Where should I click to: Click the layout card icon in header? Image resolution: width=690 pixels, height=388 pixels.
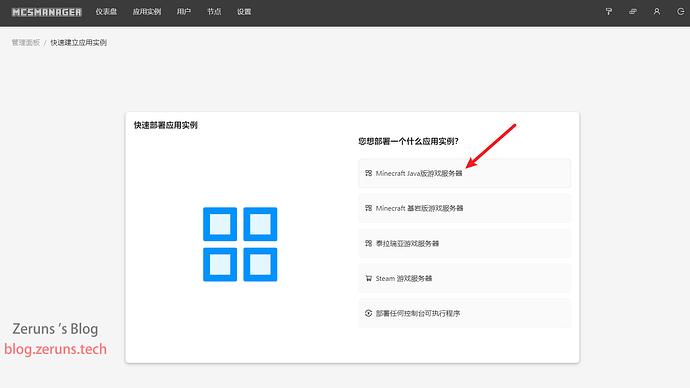pyautogui.click(x=633, y=12)
